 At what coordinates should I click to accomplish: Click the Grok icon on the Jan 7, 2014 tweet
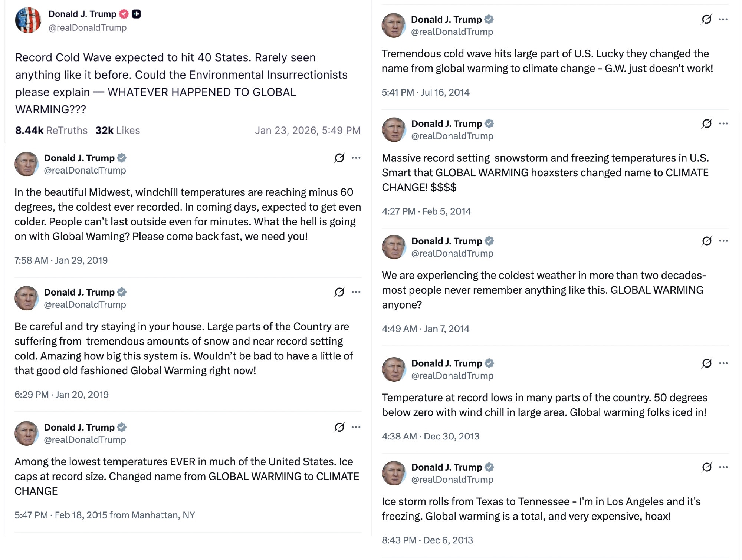point(707,241)
